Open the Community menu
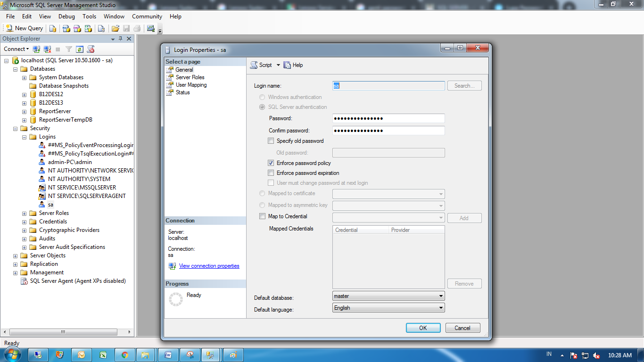The height and width of the screenshot is (362, 644). pyautogui.click(x=147, y=16)
